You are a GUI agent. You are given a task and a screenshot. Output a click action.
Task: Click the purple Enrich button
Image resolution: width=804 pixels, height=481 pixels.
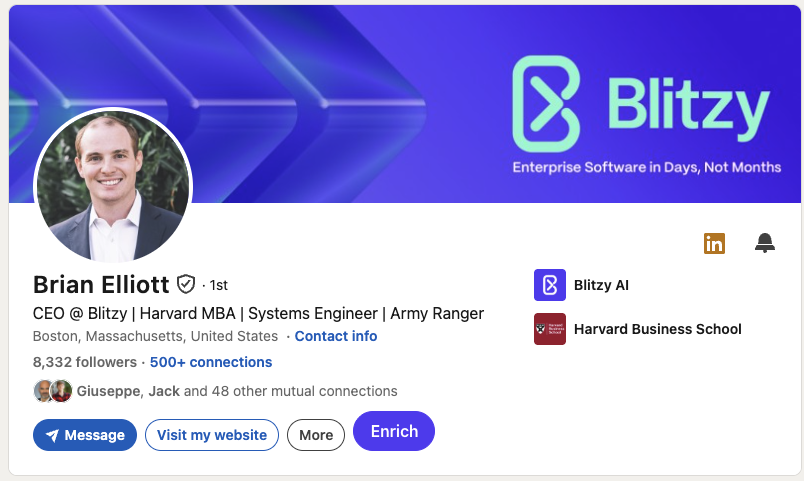394,431
